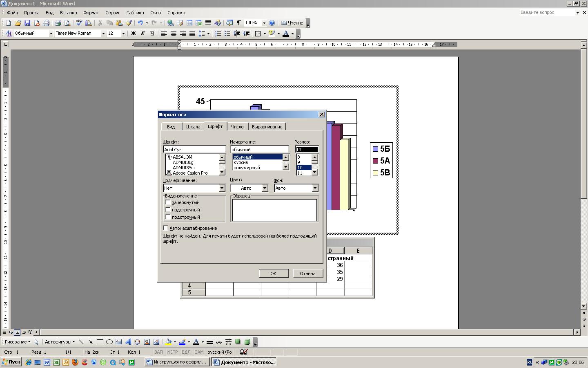Click the fill color bucket icon
This screenshot has height=368, width=588.
click(168, 342)
